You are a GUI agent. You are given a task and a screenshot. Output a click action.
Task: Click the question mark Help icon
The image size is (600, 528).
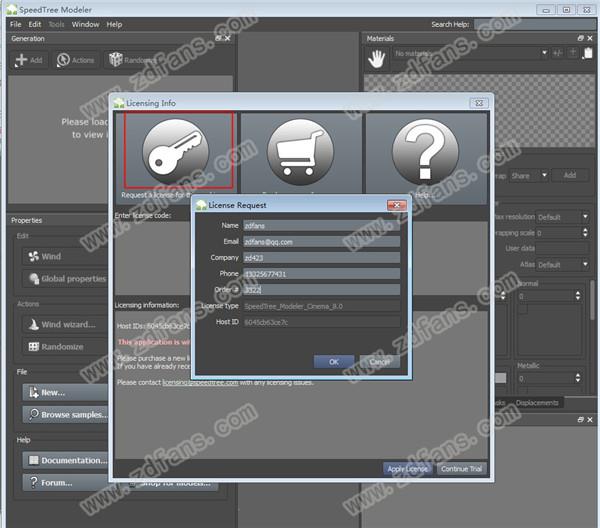pyautogui.click(x=426, y=152)
